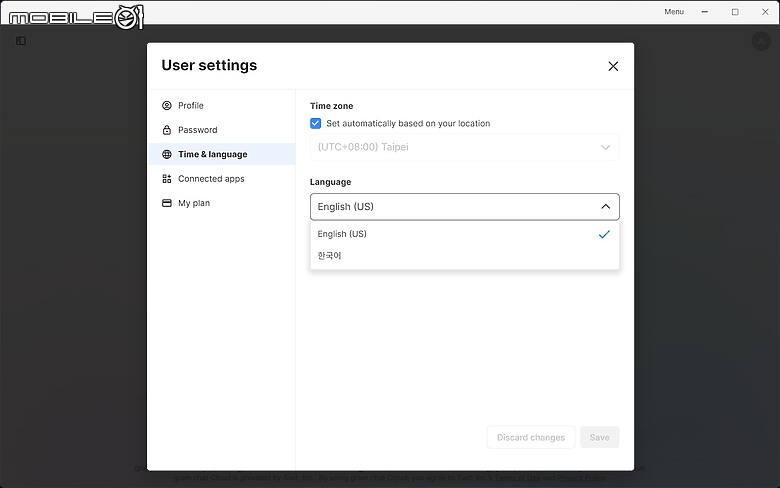Uncheck Set automatically based on your location
The height and width of the screenshot is (488, 780).
click(x=316, y=124)
